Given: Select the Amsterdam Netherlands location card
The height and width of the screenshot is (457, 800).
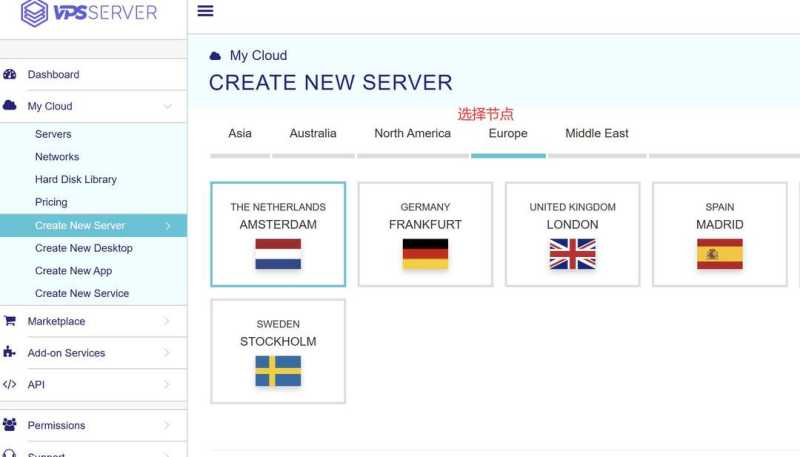Looking at the screenshot, I should coord(278,234).
